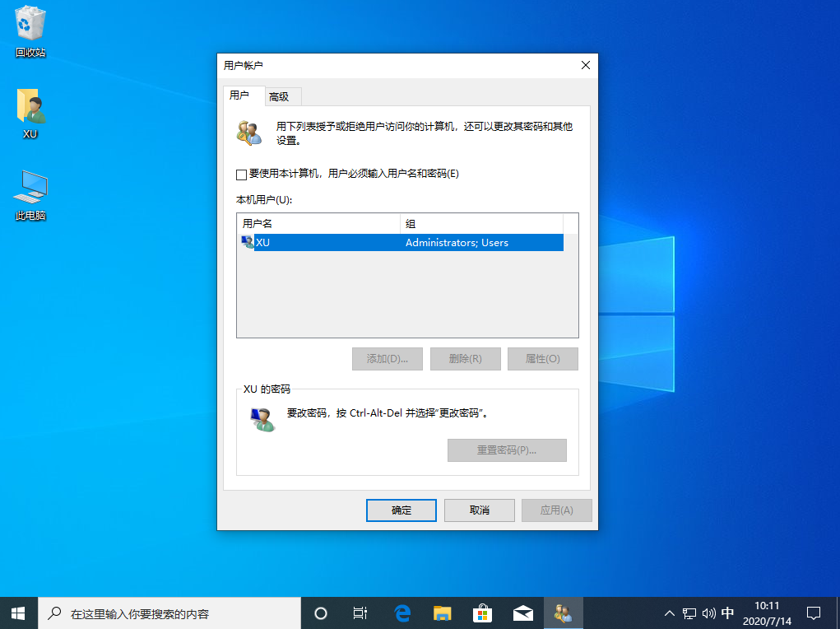
Task: Select the 用户 tab
Action: [243, 96]
